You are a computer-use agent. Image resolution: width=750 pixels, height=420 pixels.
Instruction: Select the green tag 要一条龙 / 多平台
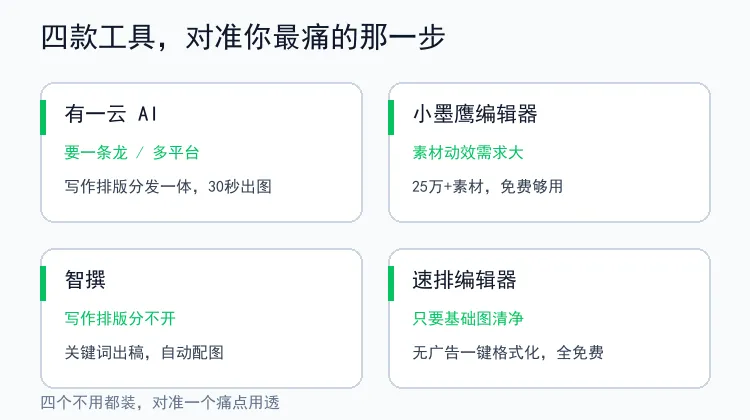132,153
